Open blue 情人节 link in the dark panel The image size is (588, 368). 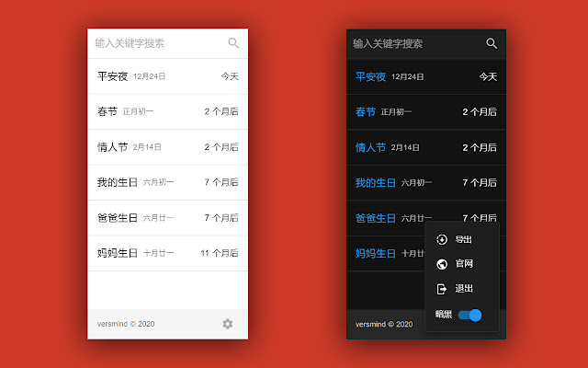click(370, 147)
